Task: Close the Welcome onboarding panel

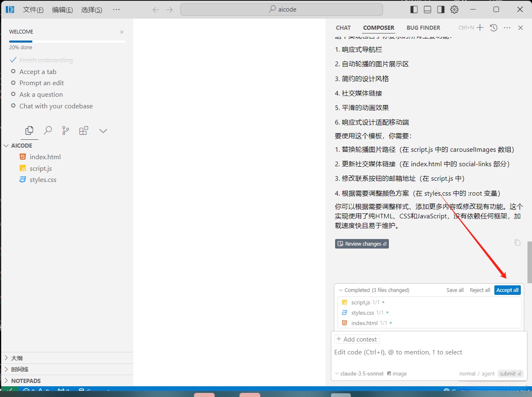Action: [122, 32]
